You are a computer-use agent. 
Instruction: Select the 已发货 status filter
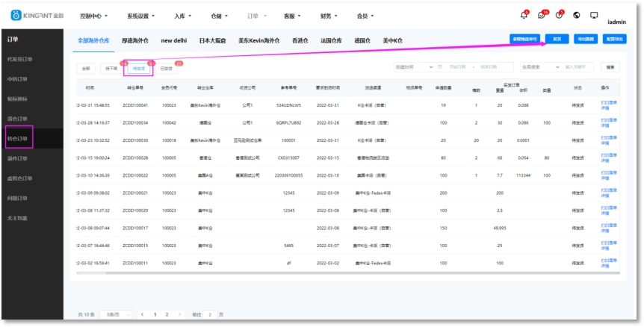(167, 68)
